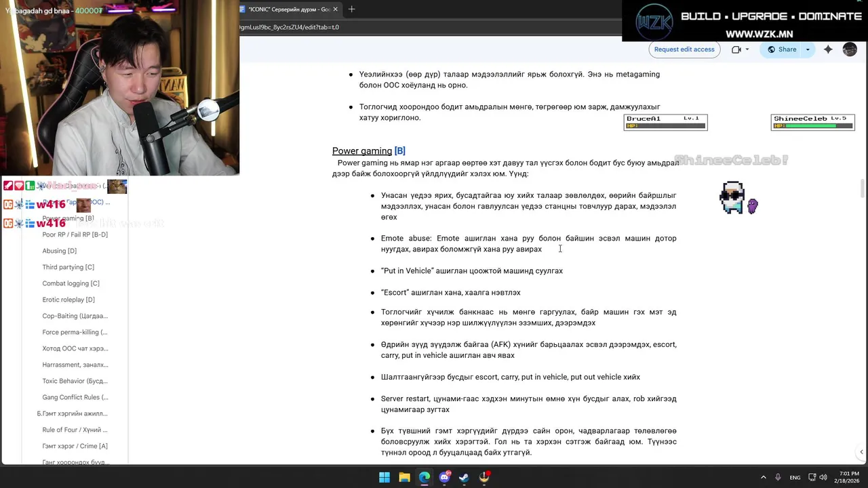Open File Explorer from the taskbar
Image resolution: width=868 pixels, height=488 pixels.
click(404, 477)
